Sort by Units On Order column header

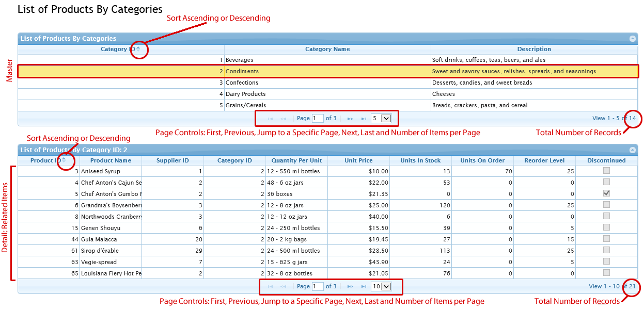point(482,160)
